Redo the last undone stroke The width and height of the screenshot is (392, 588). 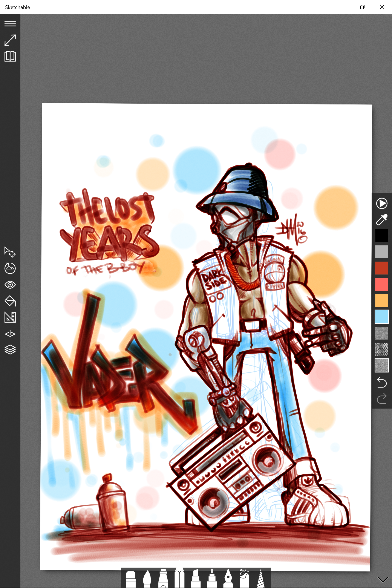[x=381, y=398]
